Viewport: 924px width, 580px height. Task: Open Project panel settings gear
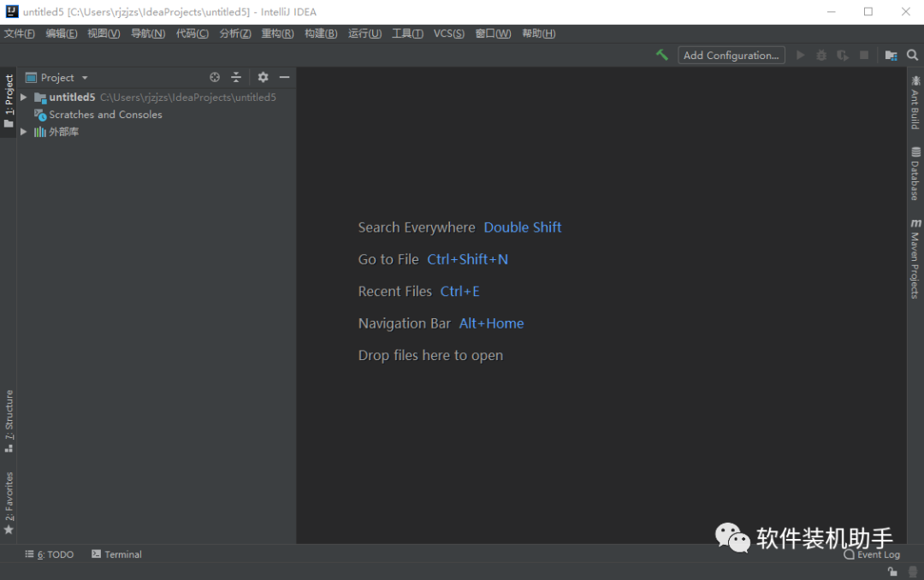(263, 77)
